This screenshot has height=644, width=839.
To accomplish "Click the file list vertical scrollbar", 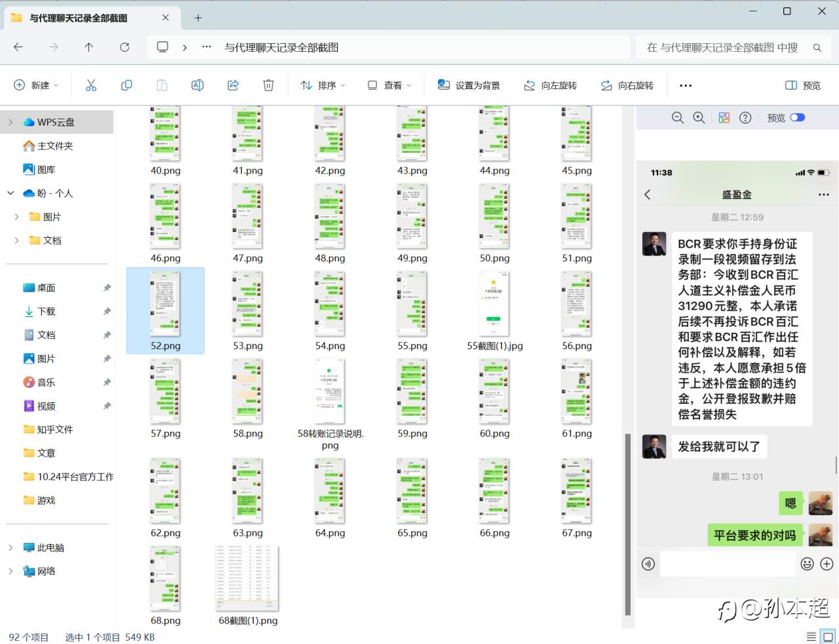I will tap(628, 524).
